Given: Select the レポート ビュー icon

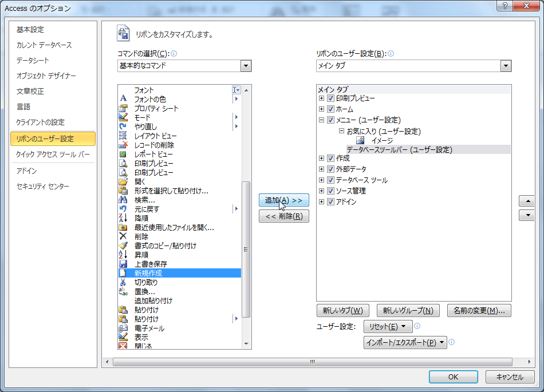Looking at the screenshot, I should coord(123,155).
